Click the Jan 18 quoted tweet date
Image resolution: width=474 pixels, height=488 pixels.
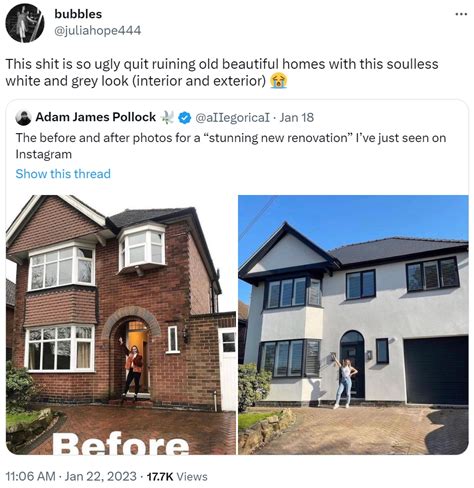(x=297, y=117)
